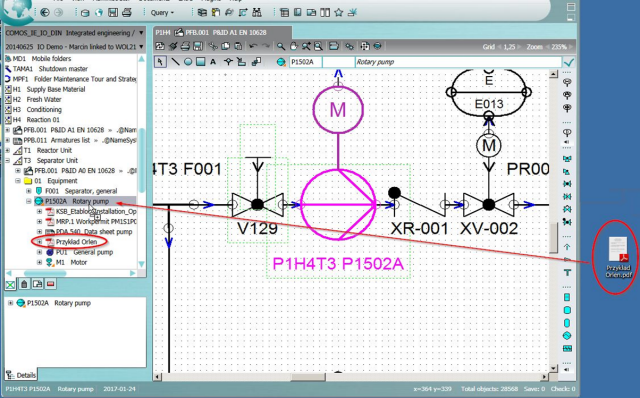Viewport: 640px width, 398px height.
Task: Choose the Rectangle drawing tool
Action: [200, 62]
